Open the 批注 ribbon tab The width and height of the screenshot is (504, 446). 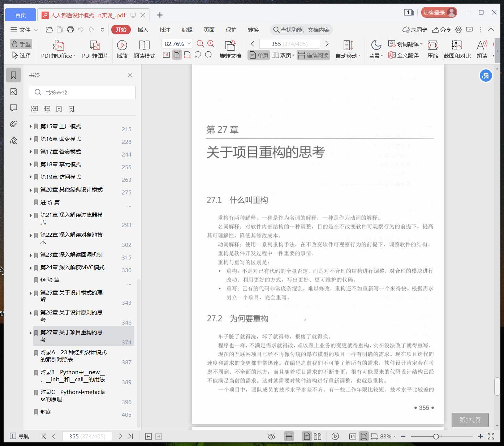(x=165, y=30)
